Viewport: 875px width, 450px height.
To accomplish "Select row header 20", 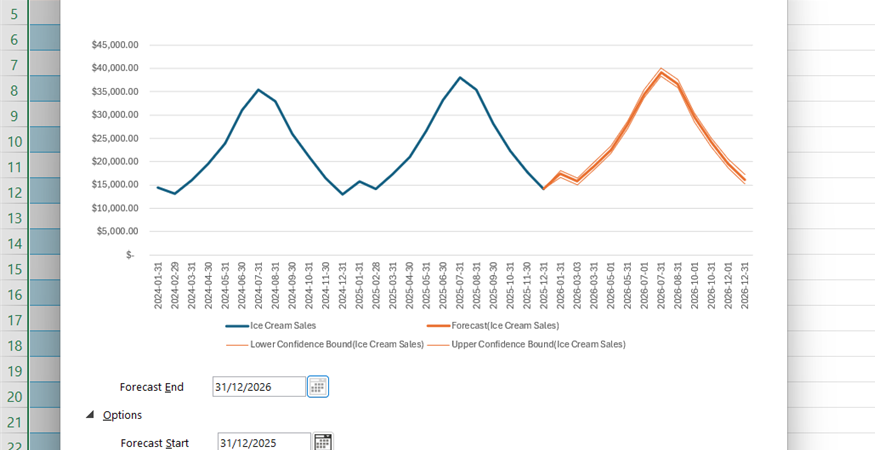I will 14,397.
